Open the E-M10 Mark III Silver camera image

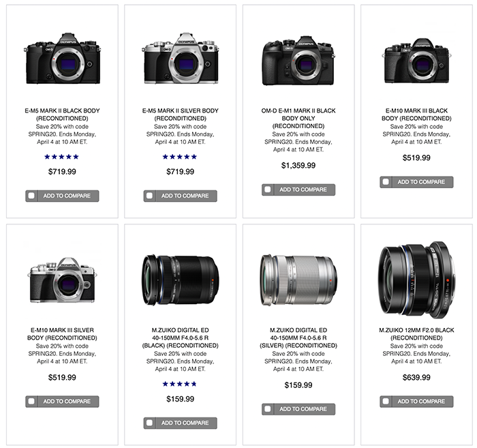click(62, 280)
